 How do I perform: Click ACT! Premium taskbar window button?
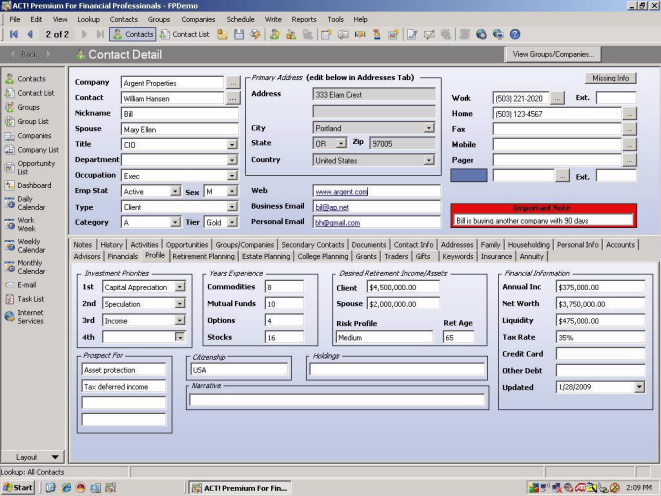(240, 488)
